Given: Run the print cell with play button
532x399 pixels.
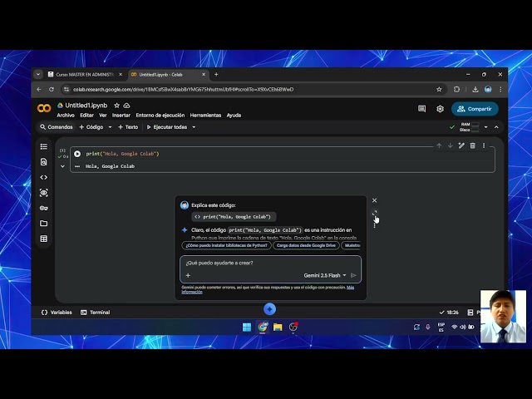Looking at the screenshot, I should [77, 154].
